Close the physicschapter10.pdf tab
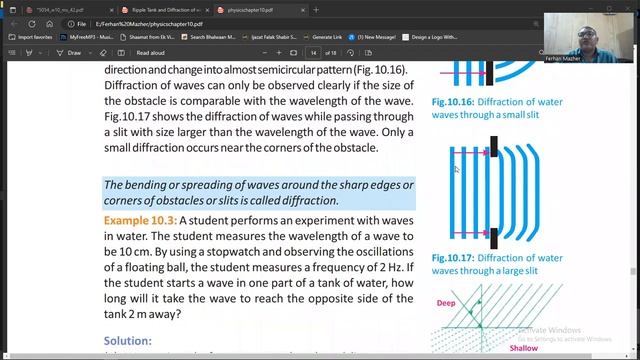Image resolution: width=640 pixels, height=360 pixels. coord(303,10)
